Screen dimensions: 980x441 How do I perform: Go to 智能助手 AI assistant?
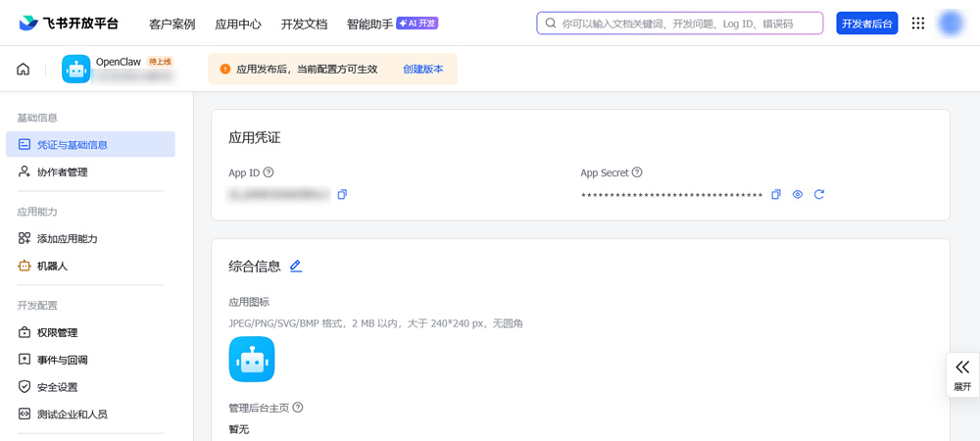(x=369, y=24)
